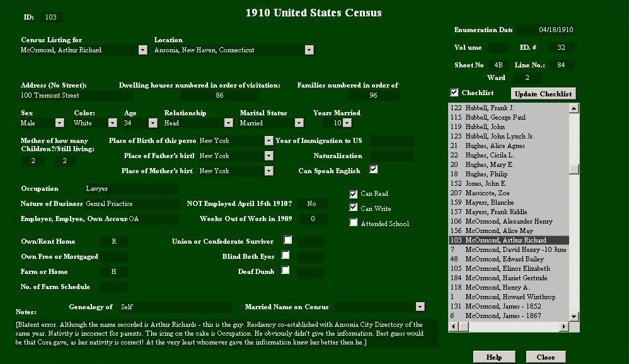The height and width of the screenshot is (364, 629).
Task: Open Place of Mother's birth dropdown
Action: (x=268, y=171)
